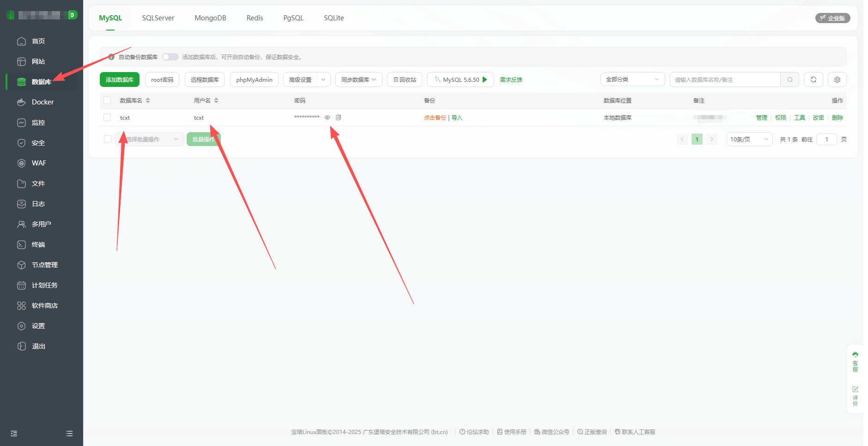
Task: Switch to the MongoDB tab
Action: click(210, 18)
